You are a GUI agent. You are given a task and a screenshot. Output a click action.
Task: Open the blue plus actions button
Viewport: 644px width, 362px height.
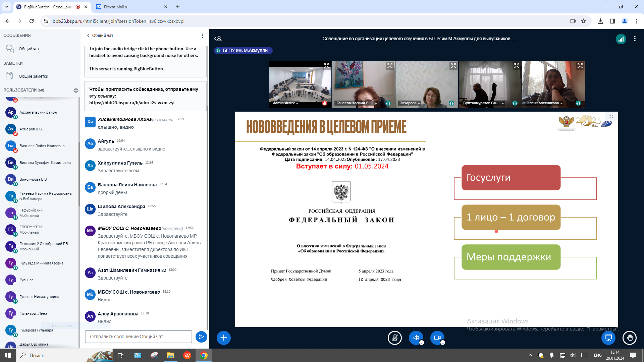pos(224,338)
